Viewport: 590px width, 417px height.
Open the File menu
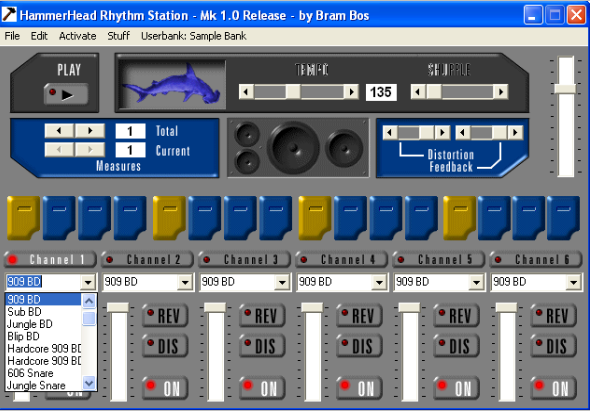point(12,36)
